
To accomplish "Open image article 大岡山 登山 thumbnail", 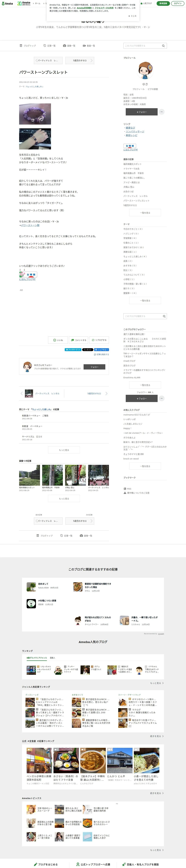I will (75, 475).
